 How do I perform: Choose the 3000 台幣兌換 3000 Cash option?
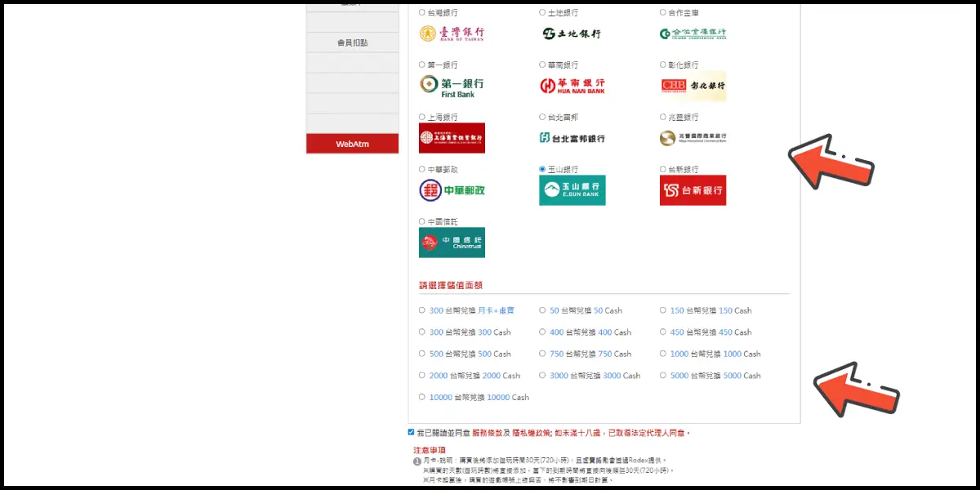543,376
